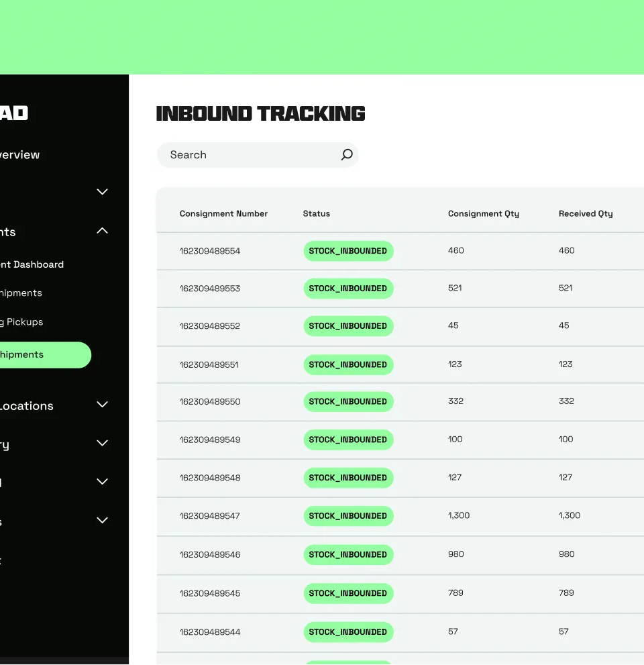Click the Consignment Qty column header
Screen dimensions: 644x665
483,213
